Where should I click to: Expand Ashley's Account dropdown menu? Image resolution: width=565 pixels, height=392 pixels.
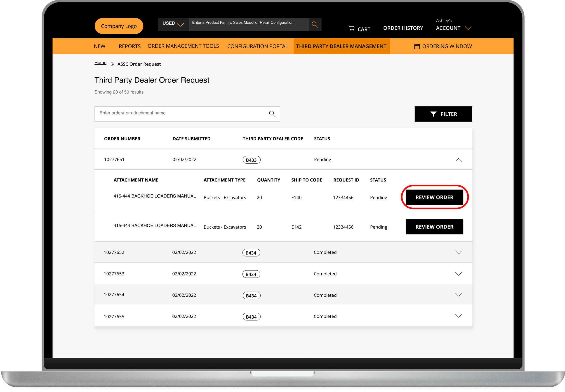(468, 28)
